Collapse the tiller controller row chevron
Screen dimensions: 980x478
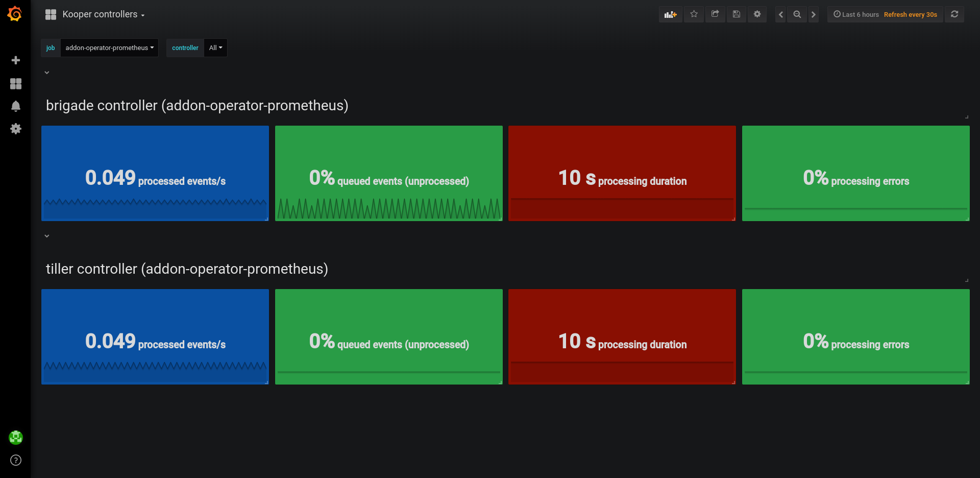click(x=47, y=236)
